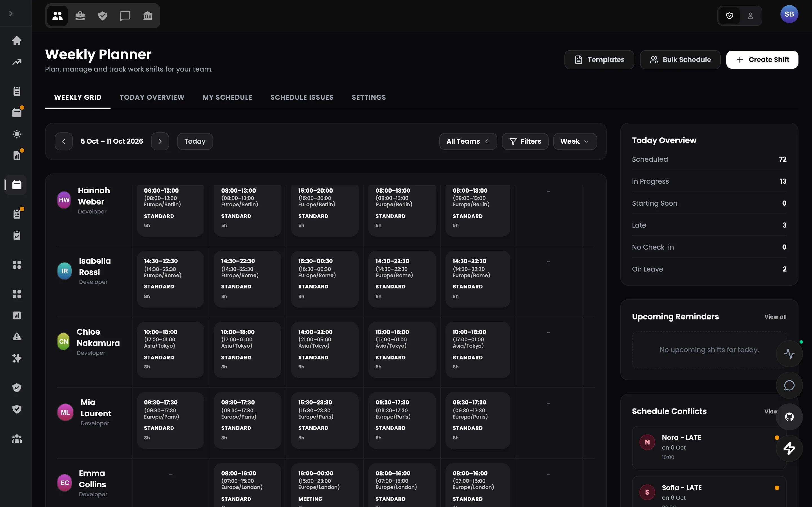
Task: Open the All Teams dropdown
Action: pyautogui.click(x=468, y=141)
